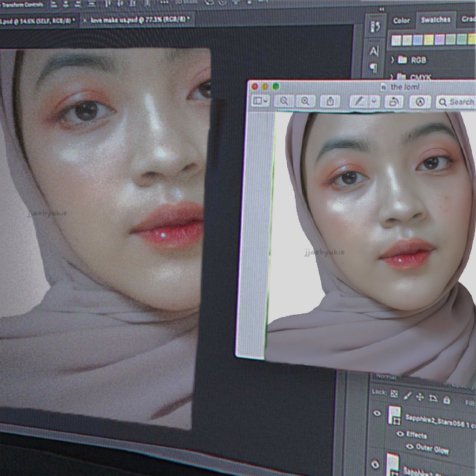Hide the Sapphire2_Stars056 layer
The width and height of the screenshot is (476, 476).
[x=377, y=413]
